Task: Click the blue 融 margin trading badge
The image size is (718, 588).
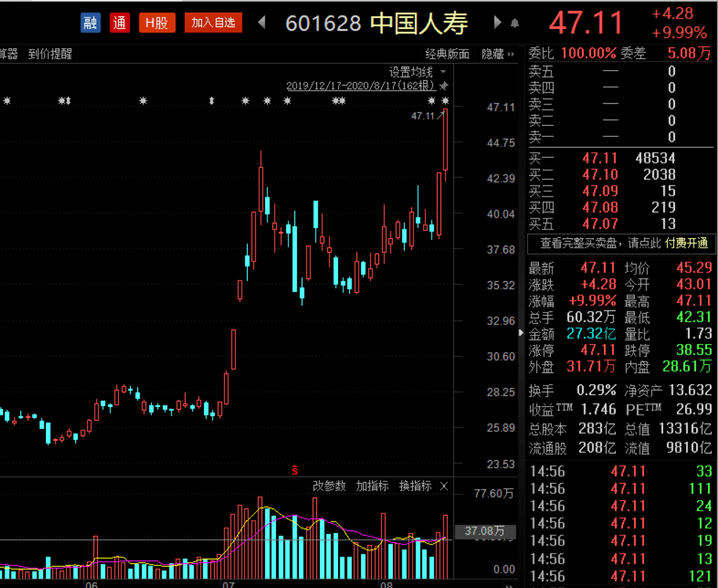Action: pyautogui.click(x=91, y=23)
